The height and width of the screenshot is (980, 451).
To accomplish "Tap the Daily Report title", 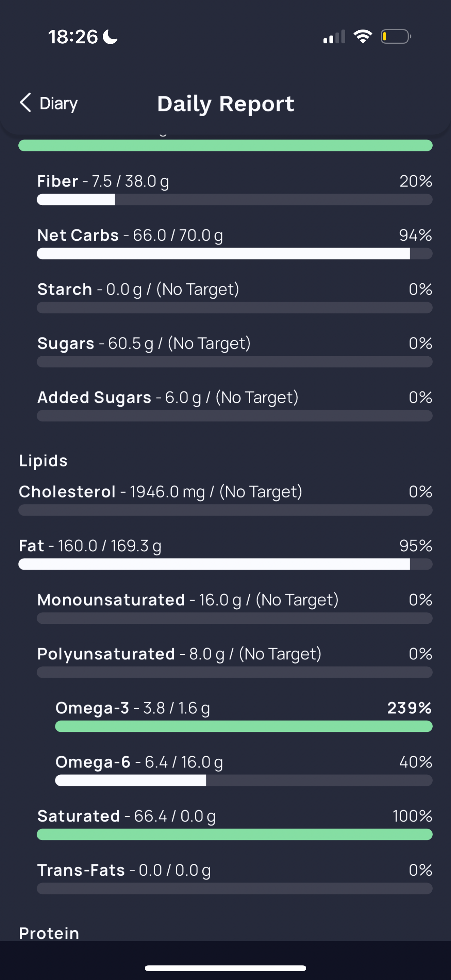I will (x=226, y=104).
